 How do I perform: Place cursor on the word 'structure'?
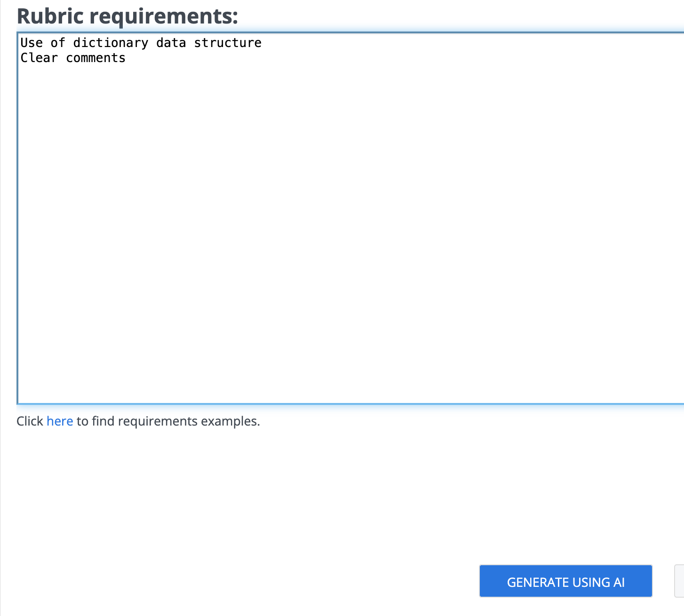click(228, 43)
